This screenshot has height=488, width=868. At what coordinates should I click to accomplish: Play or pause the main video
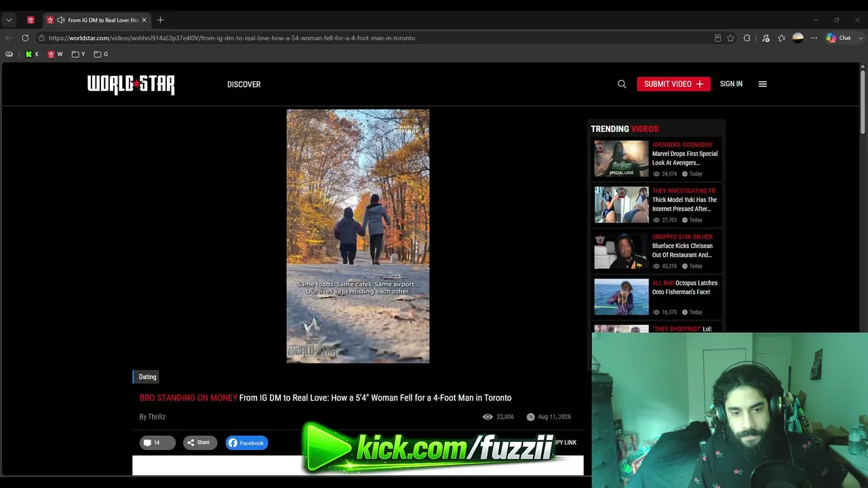point(358,237)
